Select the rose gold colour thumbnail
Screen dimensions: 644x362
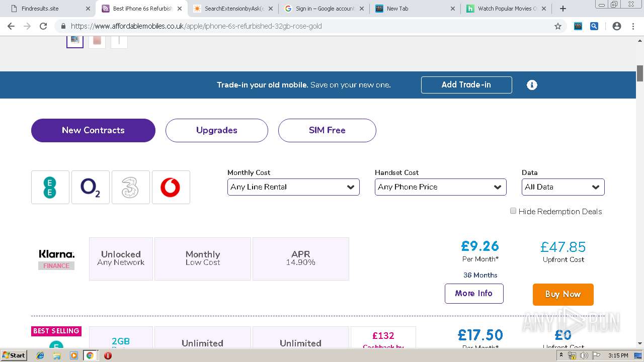(97, 40)
